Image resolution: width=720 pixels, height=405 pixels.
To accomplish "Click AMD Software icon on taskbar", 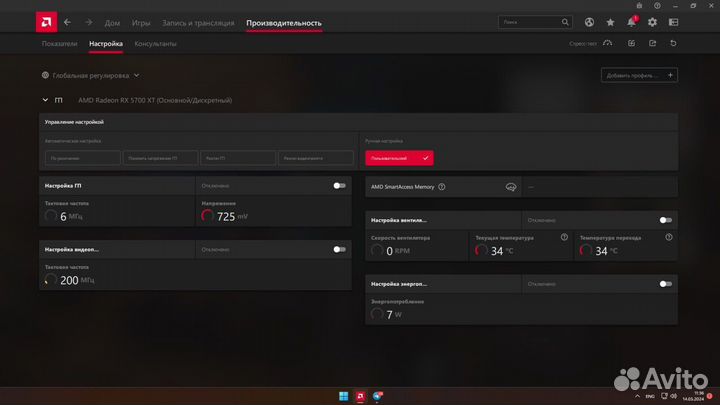I will click(360, 396).
